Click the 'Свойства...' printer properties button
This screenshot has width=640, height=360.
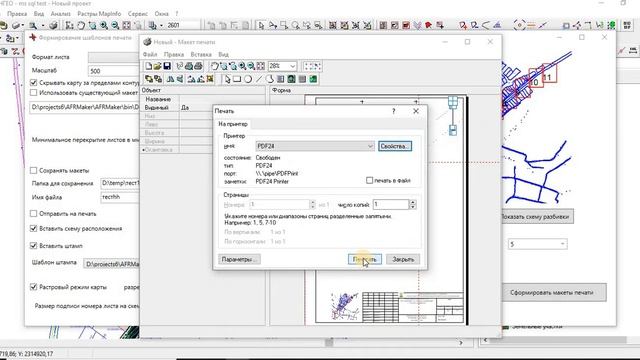(395, 146)
